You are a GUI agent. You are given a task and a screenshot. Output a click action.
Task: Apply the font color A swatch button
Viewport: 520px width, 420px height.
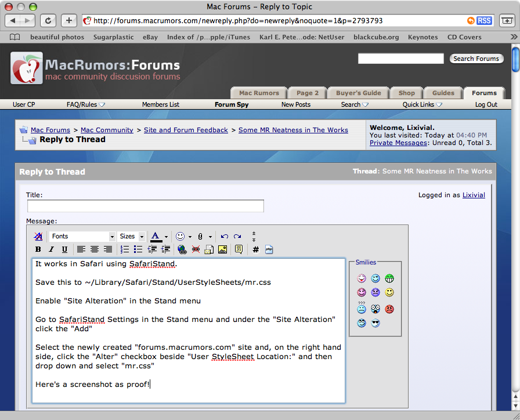point(156,237)
